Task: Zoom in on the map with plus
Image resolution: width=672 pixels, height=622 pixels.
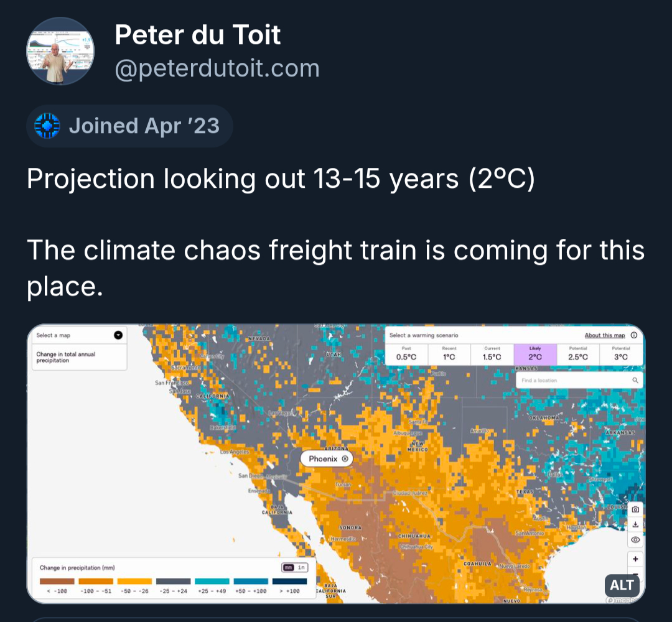Action: pyautogui.click(x=635, y=558)
